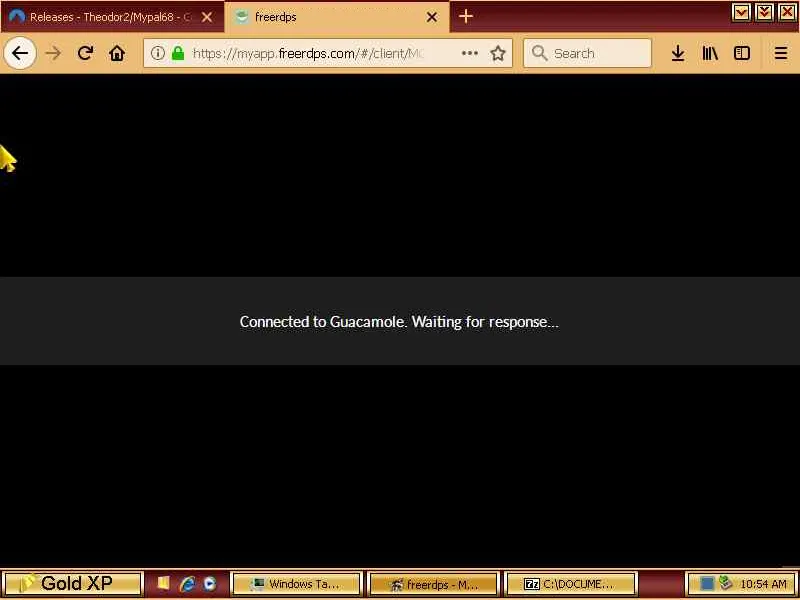This screenshot has height=600, width=800.
Task: Go to the browser home page
Action: click(117, 53)
